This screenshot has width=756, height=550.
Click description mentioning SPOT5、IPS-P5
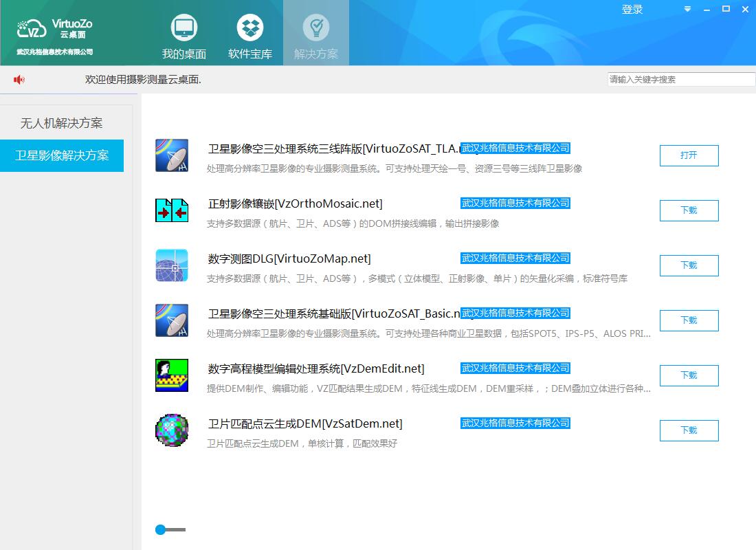(x=429, y=333)
